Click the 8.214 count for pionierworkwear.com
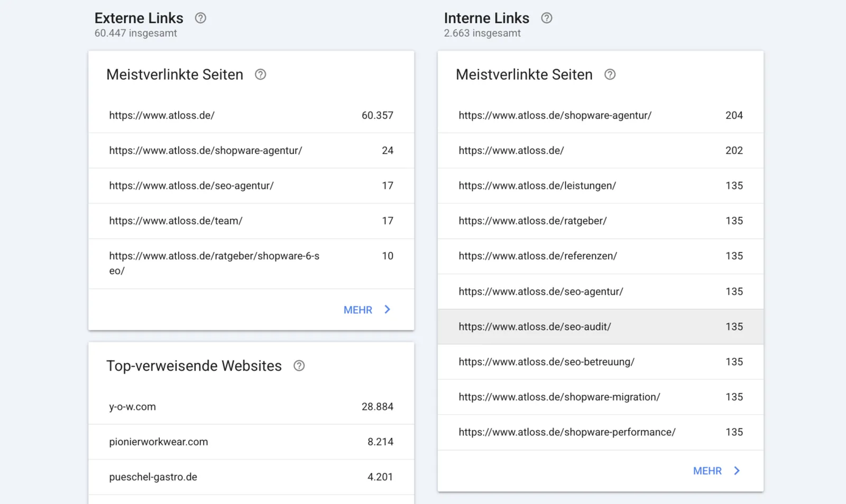 (x=381, y=442)
